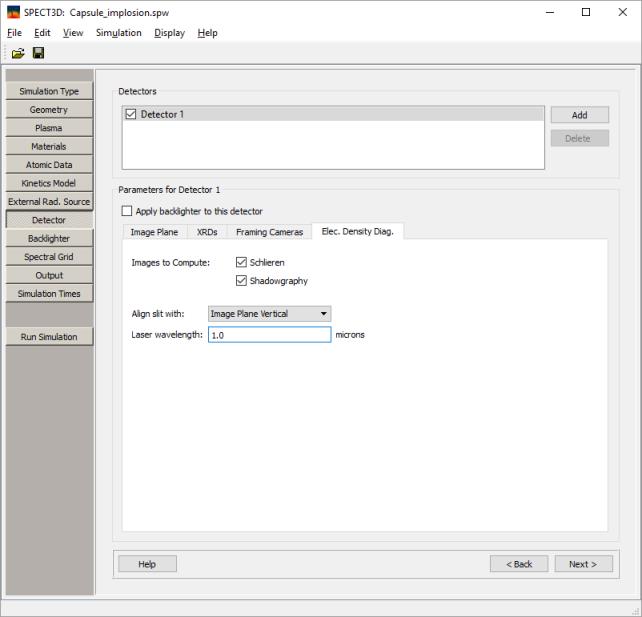Go to the Kinetics Model section

[49, 183]
